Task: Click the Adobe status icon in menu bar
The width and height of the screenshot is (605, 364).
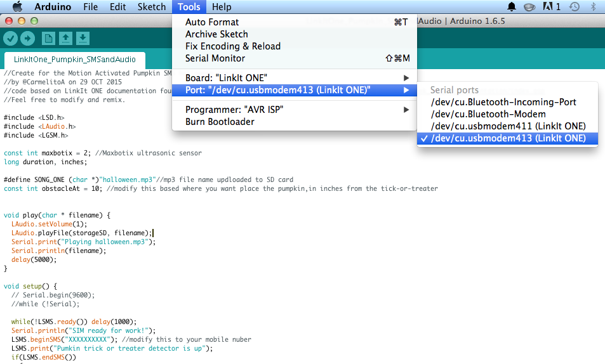Action: coord(552,6)
